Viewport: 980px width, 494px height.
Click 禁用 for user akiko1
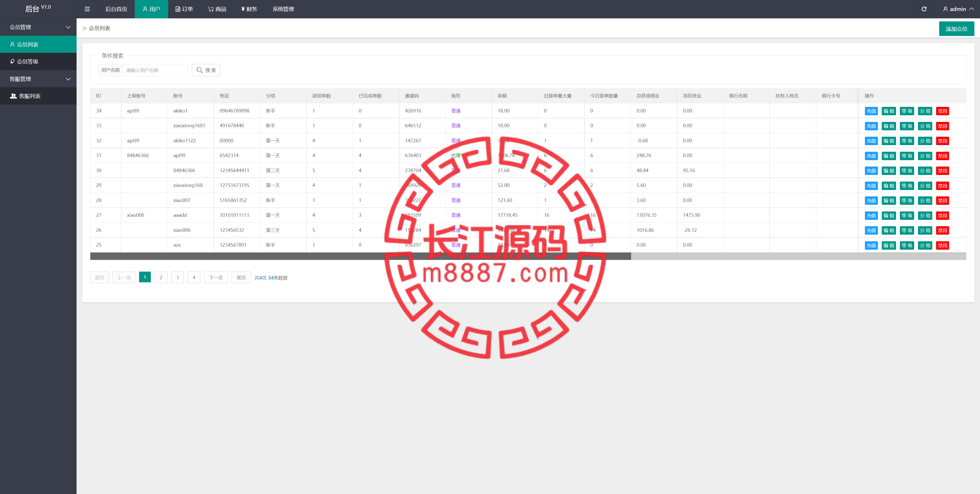(x=942, y=111)
